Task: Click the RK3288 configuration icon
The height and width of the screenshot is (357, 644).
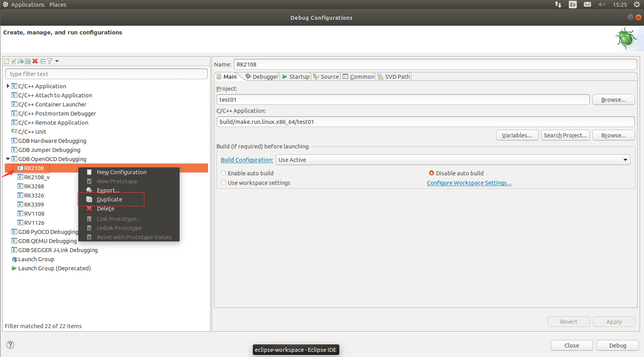Action: 20,186
